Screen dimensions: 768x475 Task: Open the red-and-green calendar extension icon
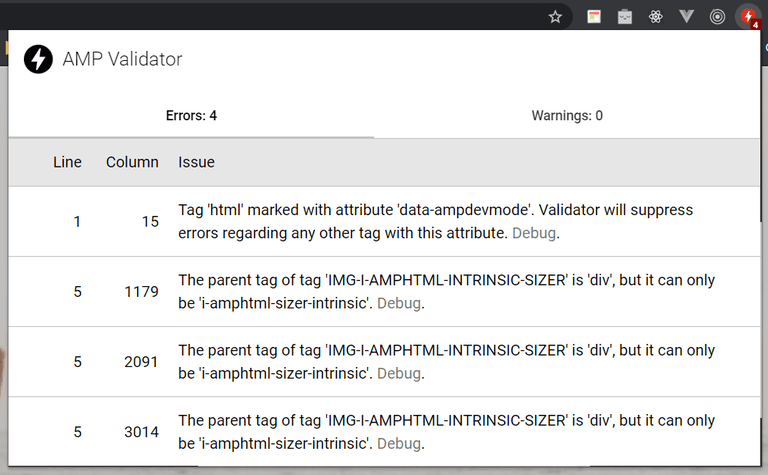[594, 17]
